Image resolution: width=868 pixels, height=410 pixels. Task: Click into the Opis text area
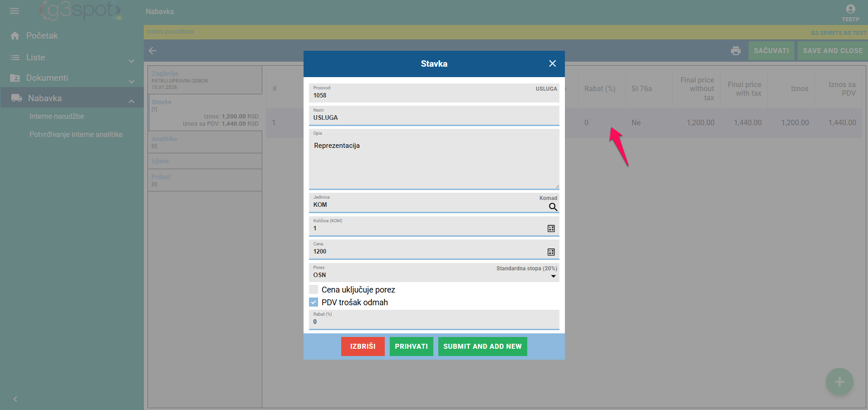tap(433, 163)
